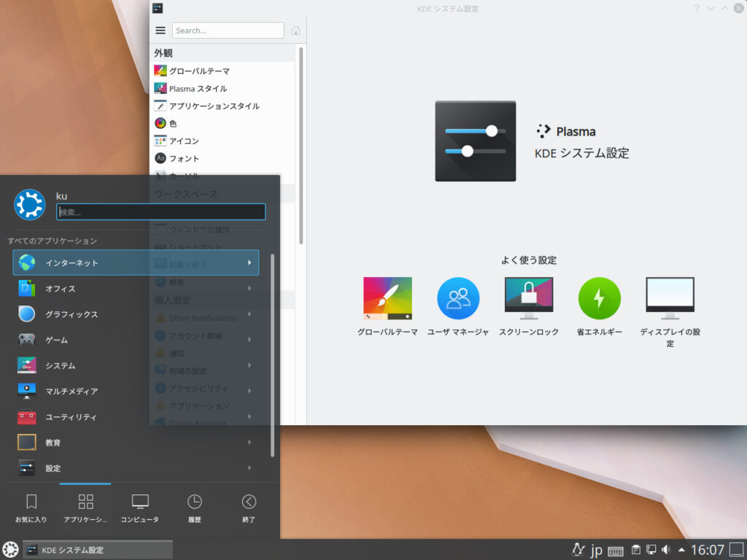Click the launcher search input field
The height and width of the screenshot is (560, 747).
[160, 211]
